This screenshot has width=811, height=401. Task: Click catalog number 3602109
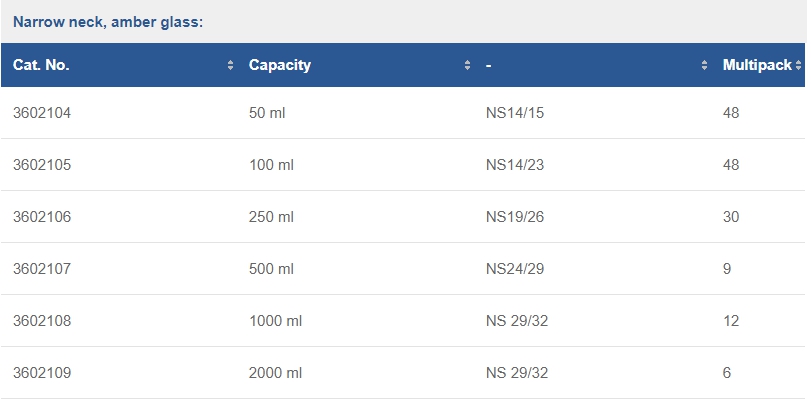click(42, 373)
